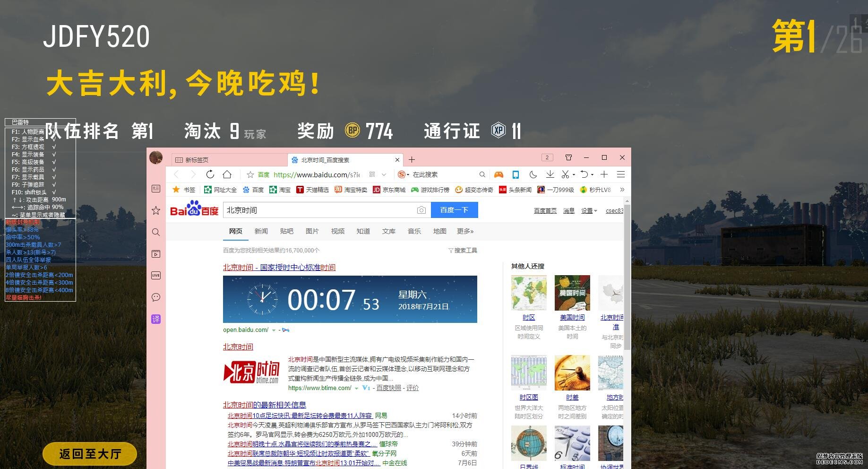The width and height of the screenshot is (868, 469).
Task: Go to browser home page icon
Action: click(227, 174)
